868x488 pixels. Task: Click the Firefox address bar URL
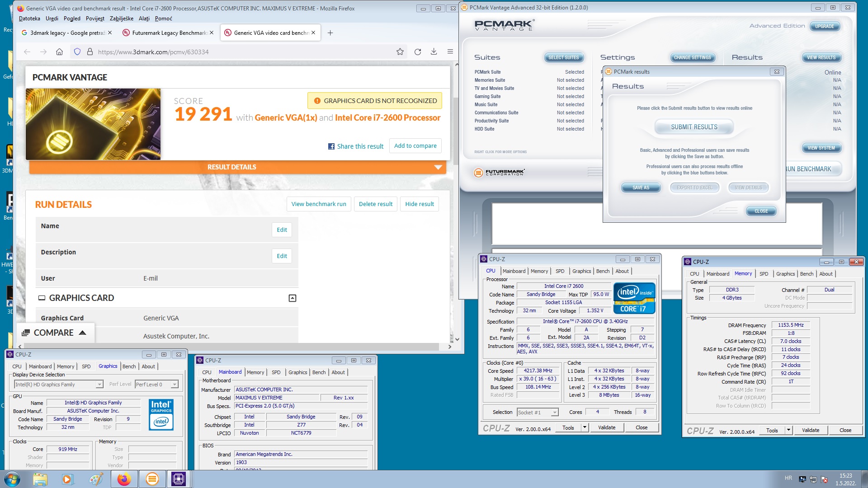(153, 52)
